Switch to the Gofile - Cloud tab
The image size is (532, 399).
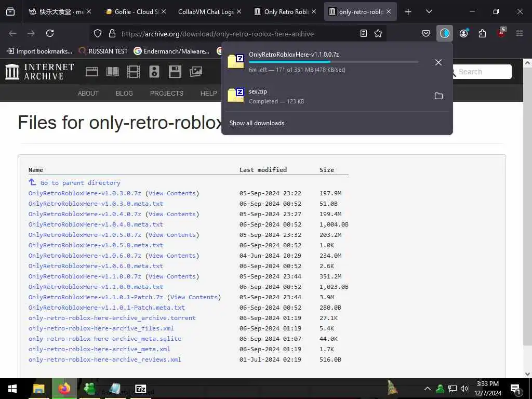click(136, 11)
